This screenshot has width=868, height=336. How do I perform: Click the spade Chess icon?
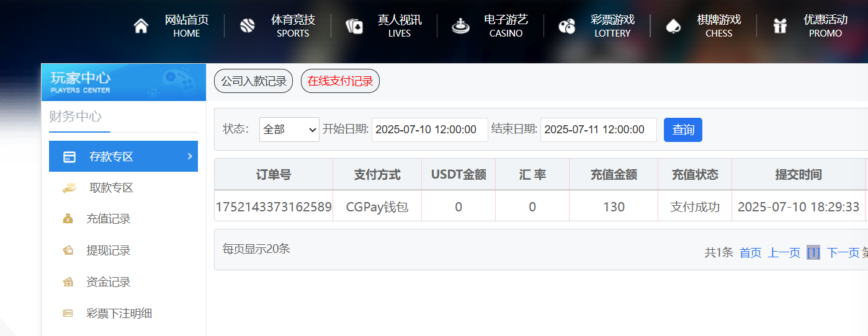[x=673, y=26]
